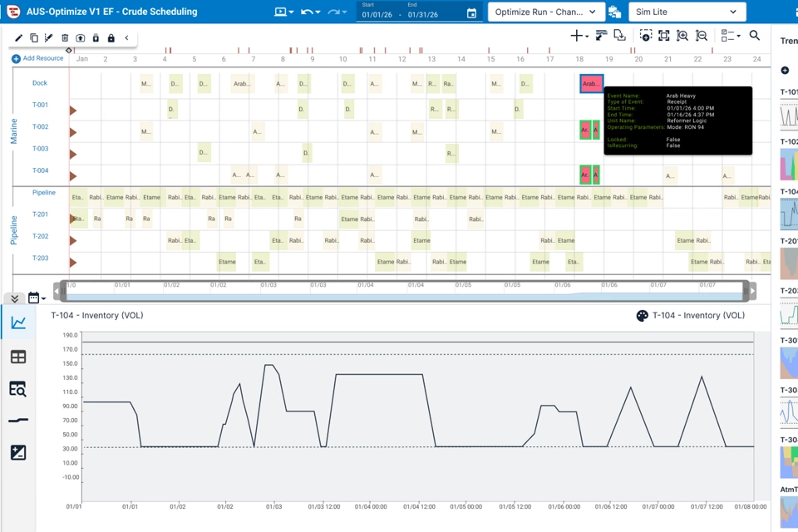This screenshot has width=798, height=532.
Task: Collapse the edit toolbar with the left chevron
Action: point(126,37)
